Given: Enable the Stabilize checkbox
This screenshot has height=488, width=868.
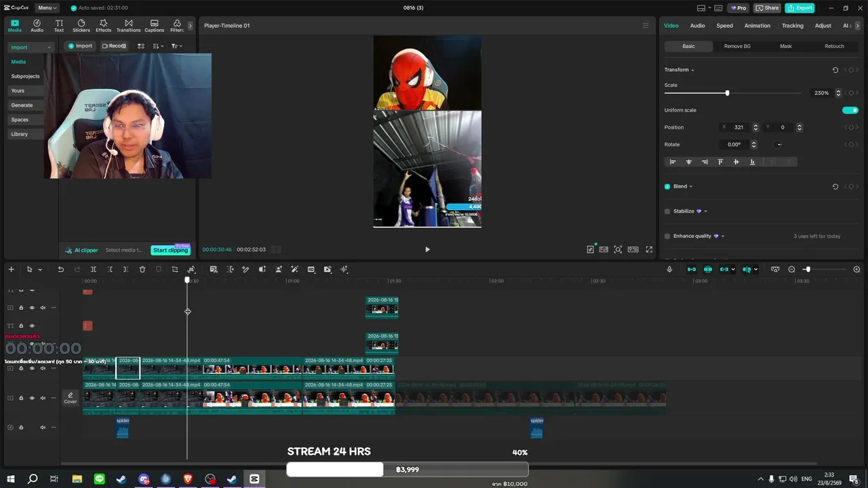Looking at the screenshot, I should click(x=667, y=211).
